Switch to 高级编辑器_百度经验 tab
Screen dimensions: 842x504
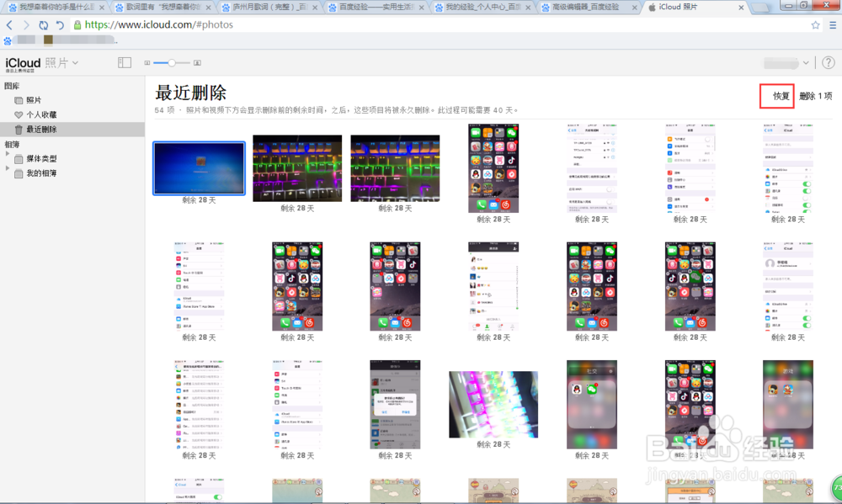[x=588, y=7]
